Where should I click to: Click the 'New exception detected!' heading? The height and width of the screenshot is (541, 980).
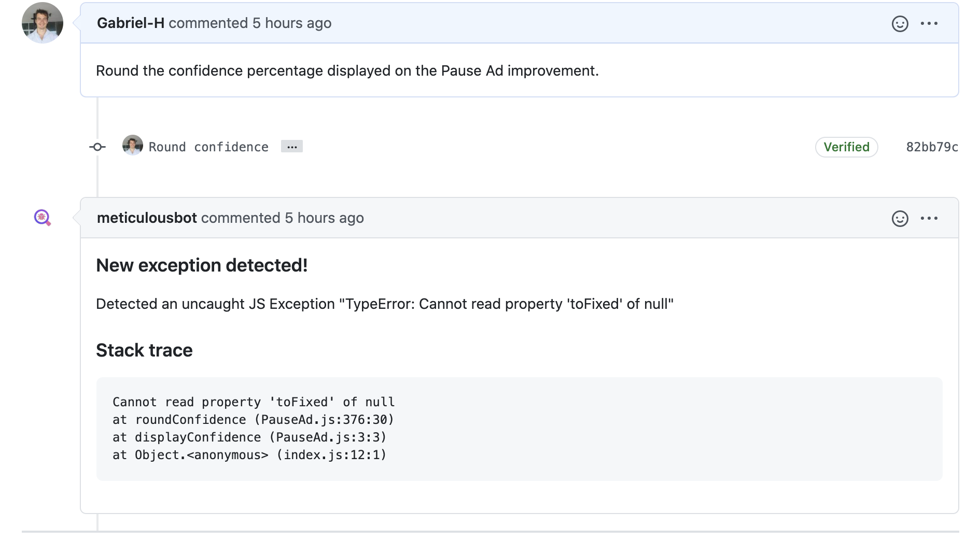pos(202,265)
